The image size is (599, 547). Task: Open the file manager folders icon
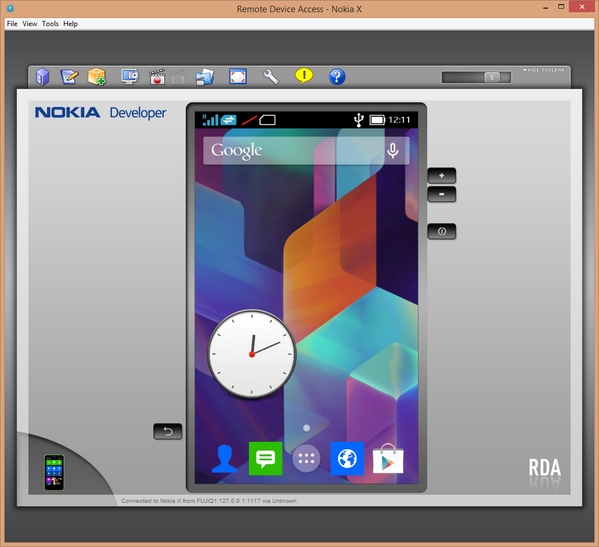pyautogui.click(x=204, y=77)
